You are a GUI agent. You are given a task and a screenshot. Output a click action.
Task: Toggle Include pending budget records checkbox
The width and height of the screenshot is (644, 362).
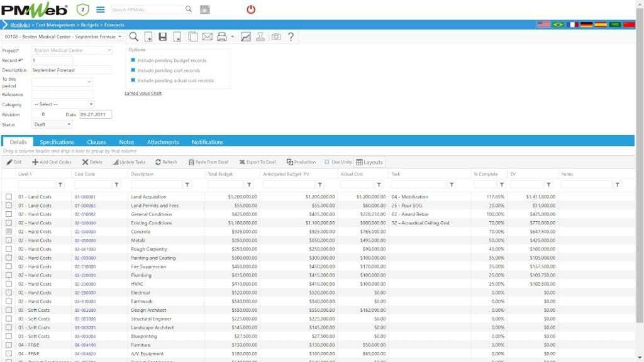[133, 60]
